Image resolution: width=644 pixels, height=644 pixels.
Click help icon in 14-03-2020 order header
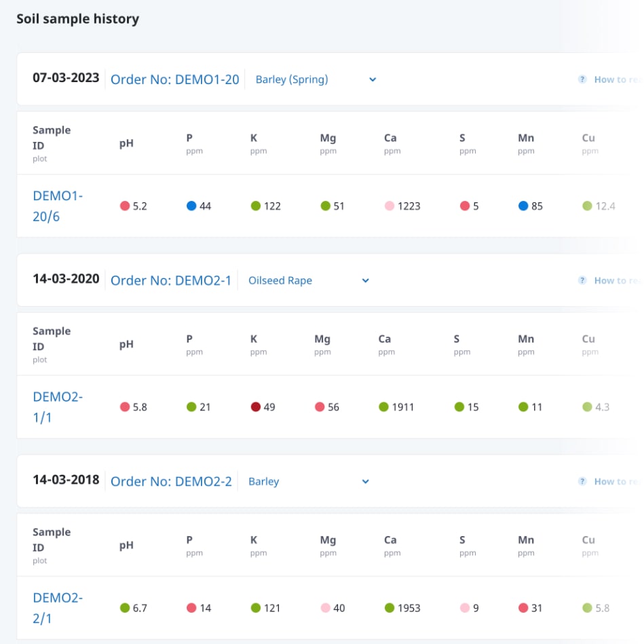[x=582, y=280]
